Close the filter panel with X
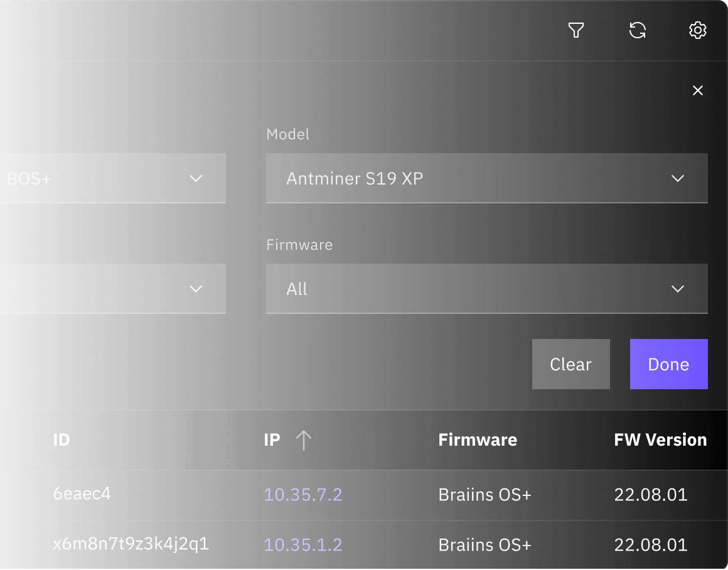 point(697,90)
